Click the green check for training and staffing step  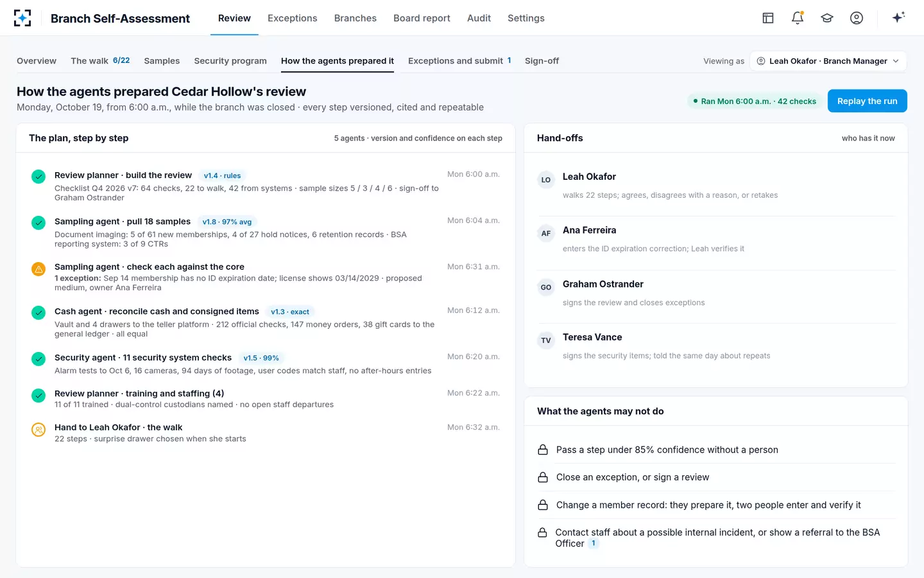38,395
